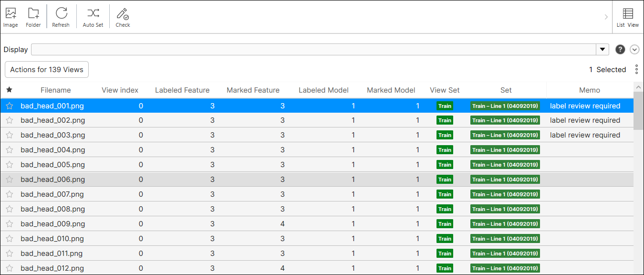Open the three-dot options menu
Image resolution: width=644 pixels, height=275 pixels.
point(636,70)
